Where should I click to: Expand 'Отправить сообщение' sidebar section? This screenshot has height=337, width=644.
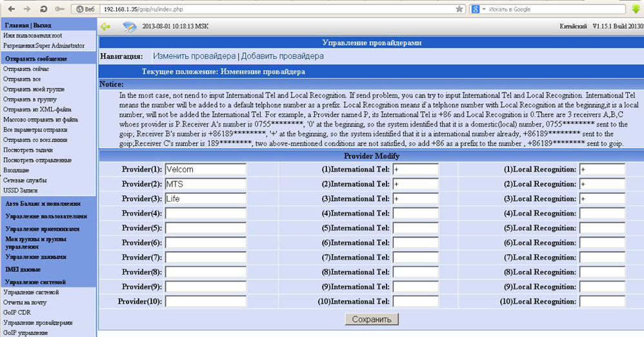(x=36, y=59)
